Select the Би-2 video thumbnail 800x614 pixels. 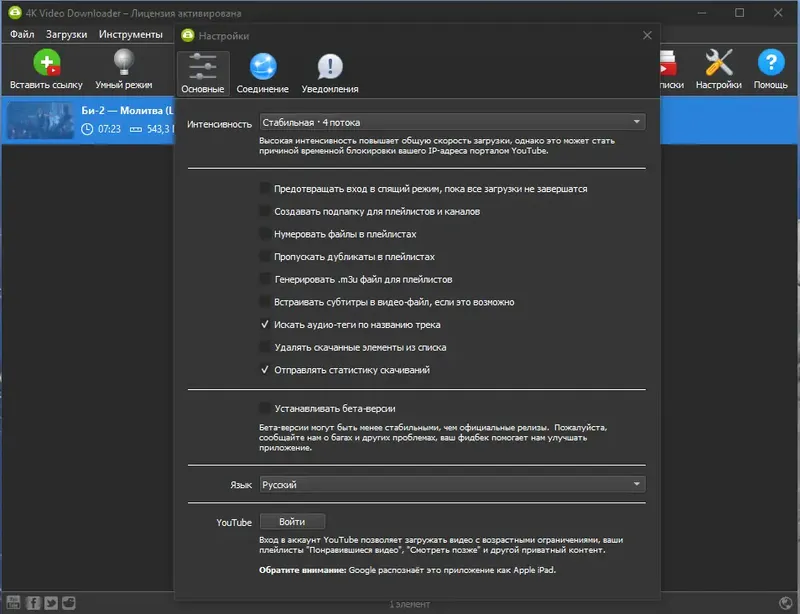click(x=41, y=121)
